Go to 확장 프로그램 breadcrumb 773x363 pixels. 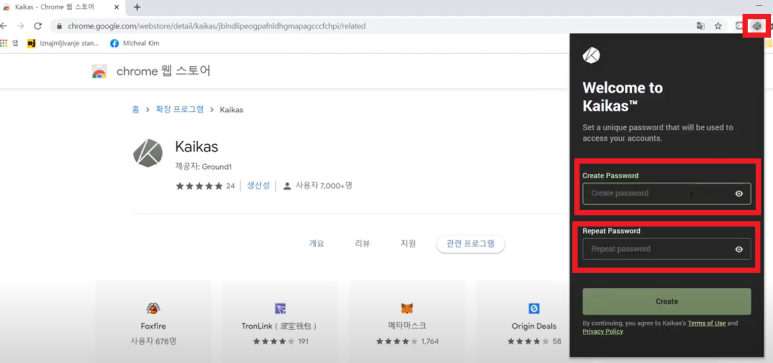(179, 109)
